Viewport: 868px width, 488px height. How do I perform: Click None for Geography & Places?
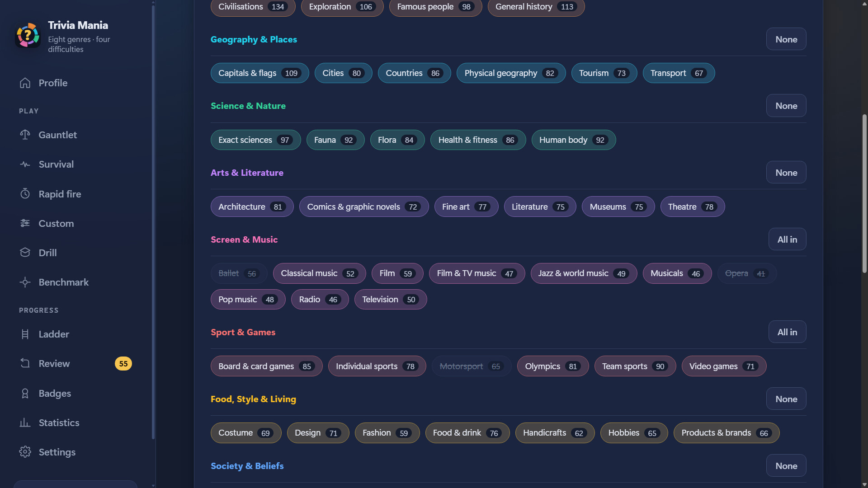786,39
